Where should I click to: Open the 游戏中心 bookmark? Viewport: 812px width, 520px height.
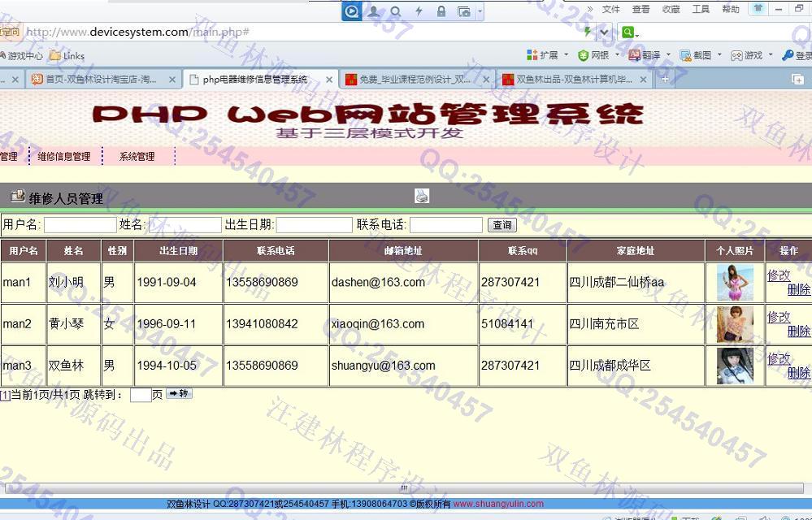(x=22, y=56)
